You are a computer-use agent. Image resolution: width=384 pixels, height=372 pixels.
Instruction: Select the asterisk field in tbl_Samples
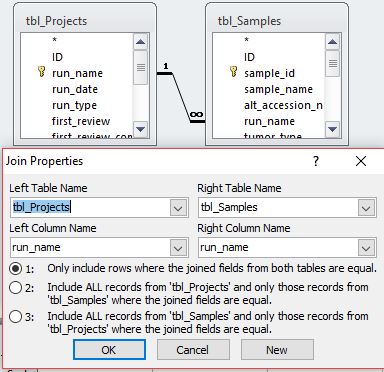[x=247, y=41]
